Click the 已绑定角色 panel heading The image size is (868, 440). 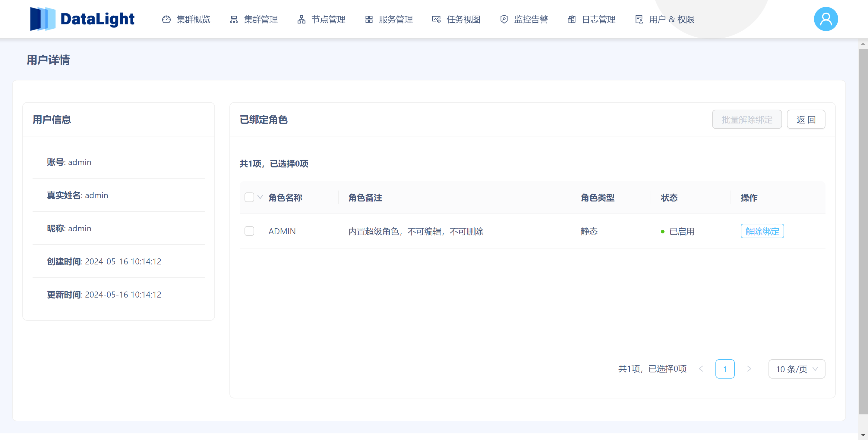click(264, 120)
